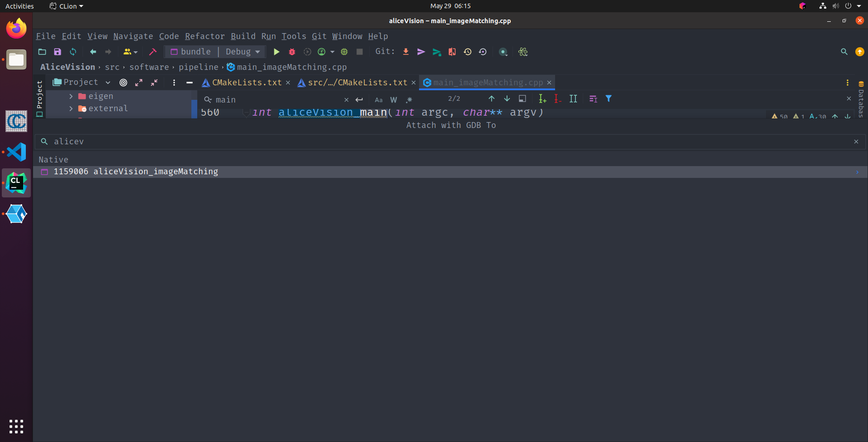This screenshot has height=442, width=868.
Task: Toggle the Project tool window sidebar tab
Action: tap(39, 98)
